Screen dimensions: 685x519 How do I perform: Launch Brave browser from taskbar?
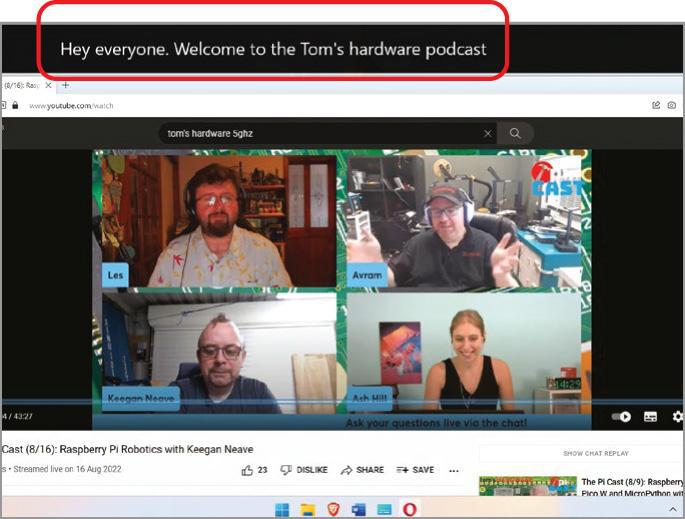(333, 509)
